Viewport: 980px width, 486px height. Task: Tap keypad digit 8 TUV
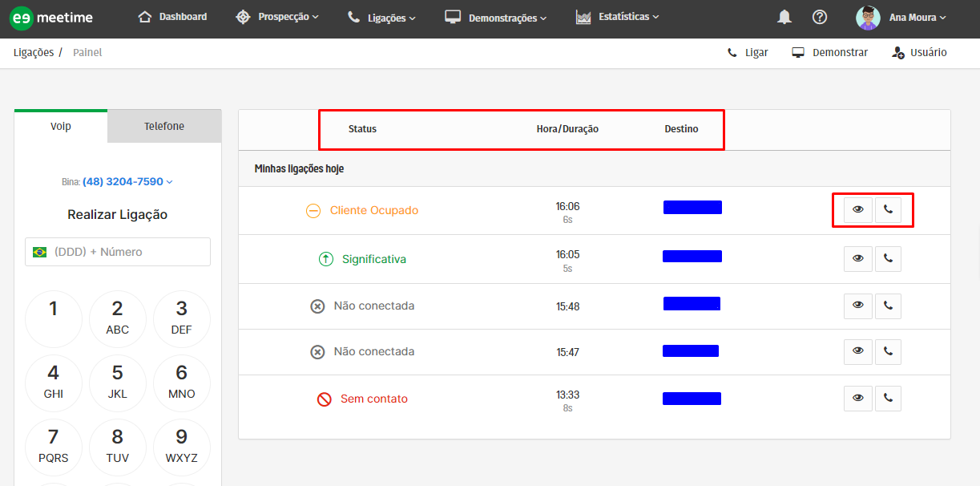[118, 447]
